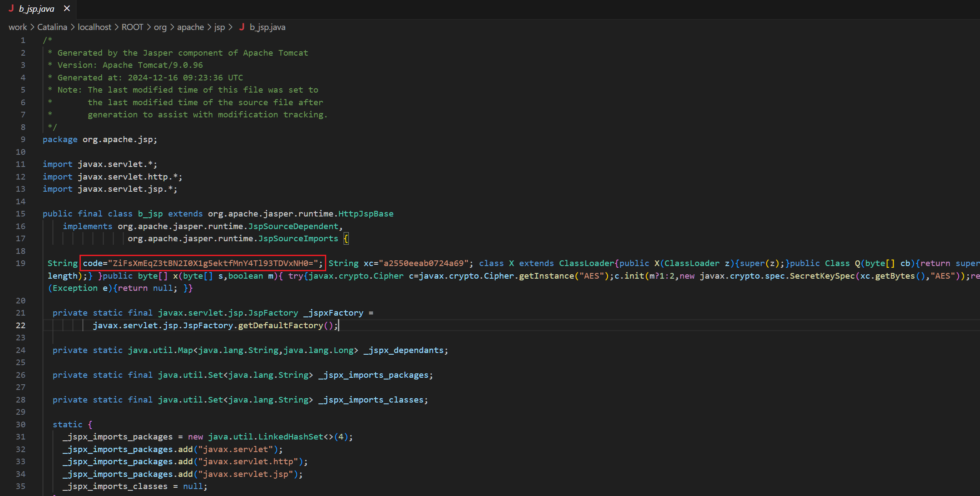Screen dimensions: 980x496
Task: Select the b_jsp.java editor tab
Action: click(36, 9)
